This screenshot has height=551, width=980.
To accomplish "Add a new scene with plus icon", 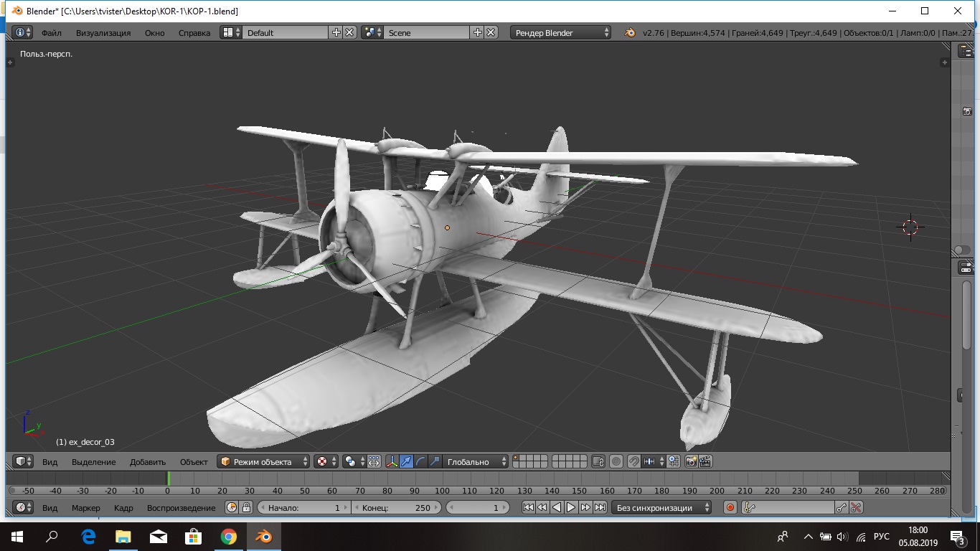I will 478,32.
